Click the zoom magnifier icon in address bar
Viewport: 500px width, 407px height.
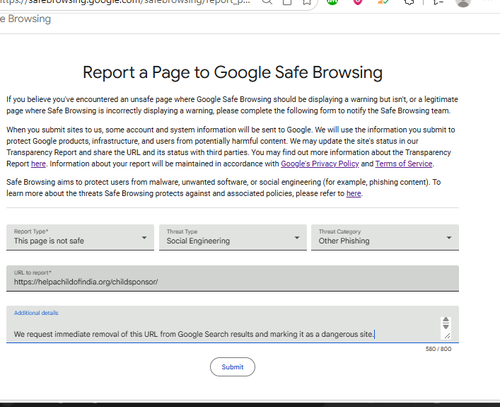267,2
